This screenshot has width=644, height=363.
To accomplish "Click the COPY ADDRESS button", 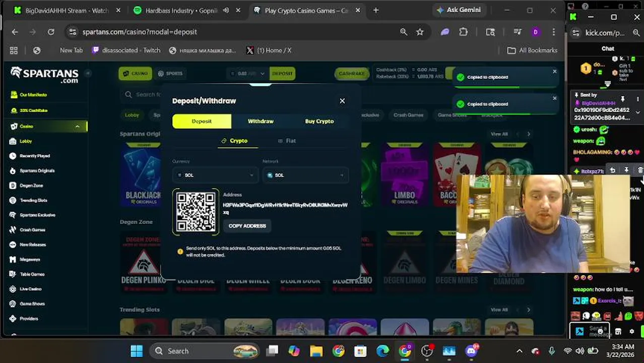I will tap(247, 226).
